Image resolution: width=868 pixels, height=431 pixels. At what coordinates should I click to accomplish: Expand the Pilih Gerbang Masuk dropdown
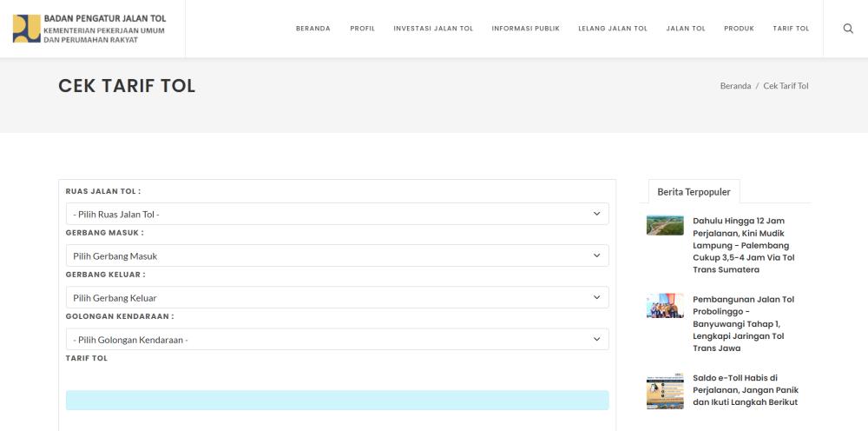tap(337, 255)
